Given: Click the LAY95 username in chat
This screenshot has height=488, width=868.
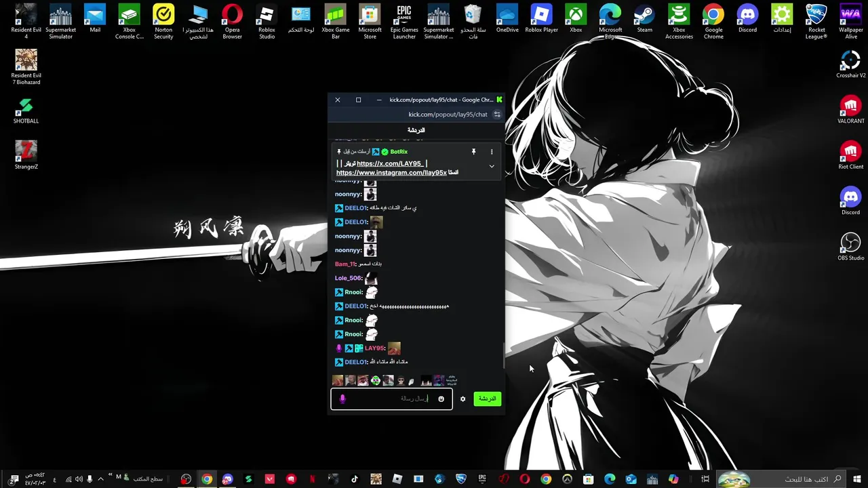Looking at the screenshot, I should (x=374, y=348).
